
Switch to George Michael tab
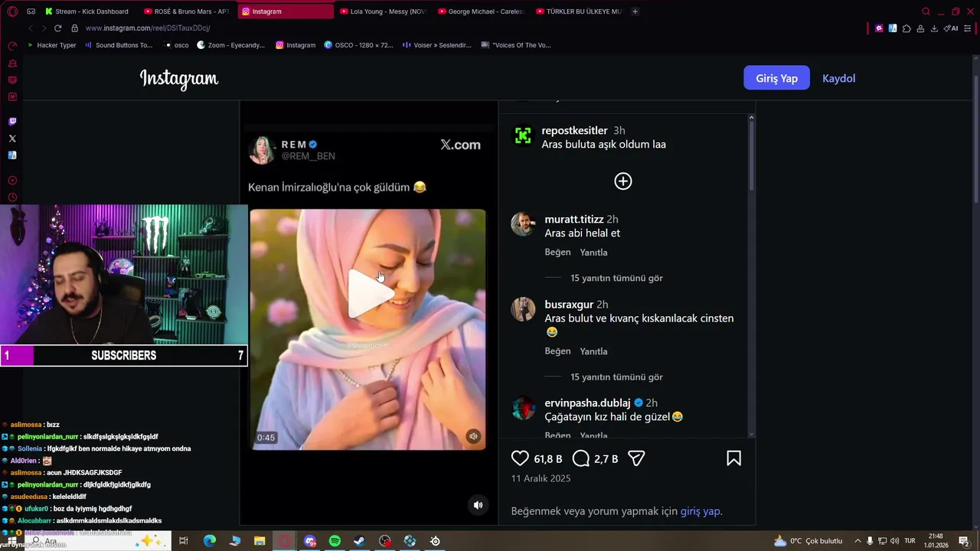[x=481, y=11]
